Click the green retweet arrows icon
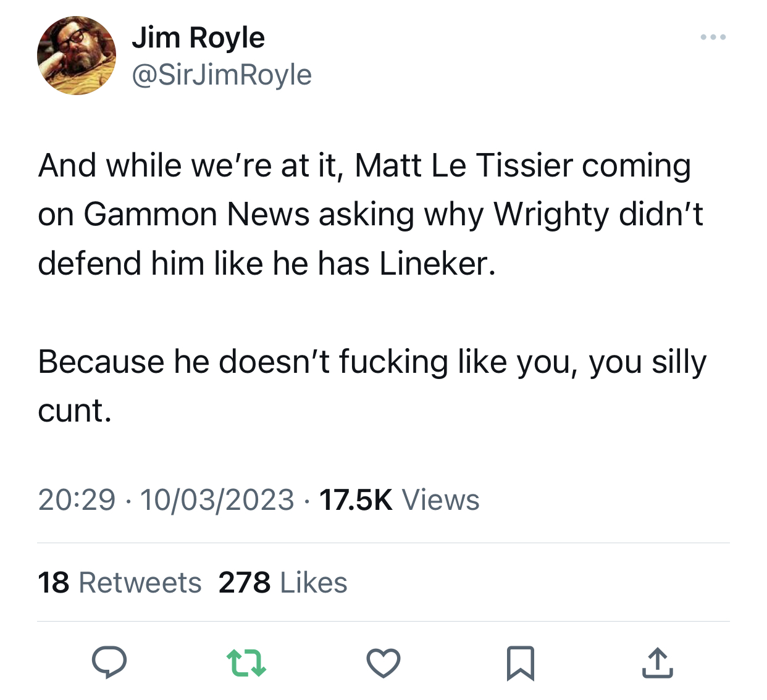767x700 pixels. click(x=246, y=662)
